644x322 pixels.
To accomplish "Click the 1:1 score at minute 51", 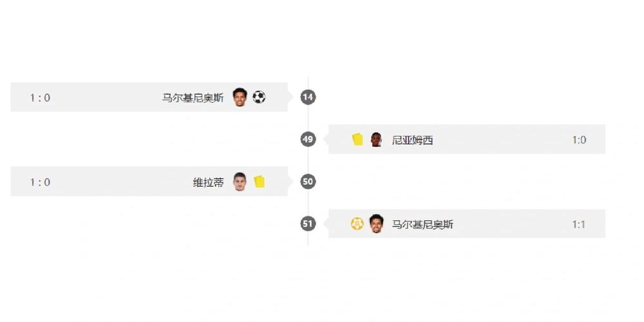I will tap(579, 224).
